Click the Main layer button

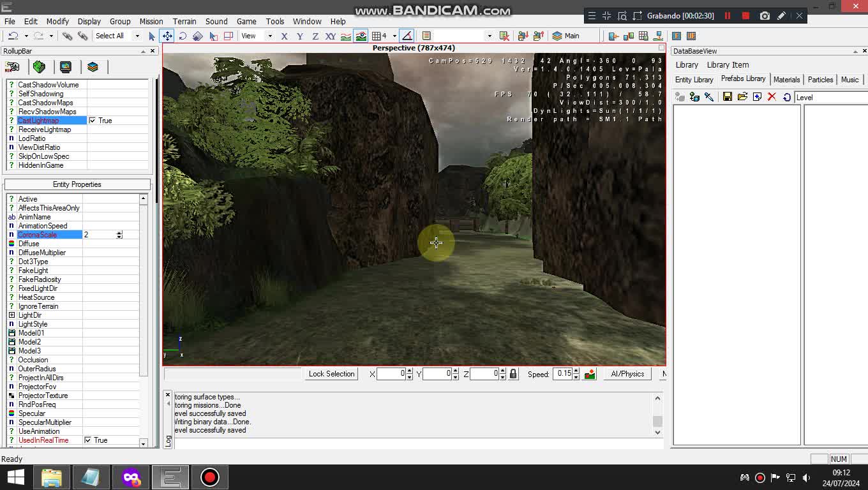[x=565, y=36]
